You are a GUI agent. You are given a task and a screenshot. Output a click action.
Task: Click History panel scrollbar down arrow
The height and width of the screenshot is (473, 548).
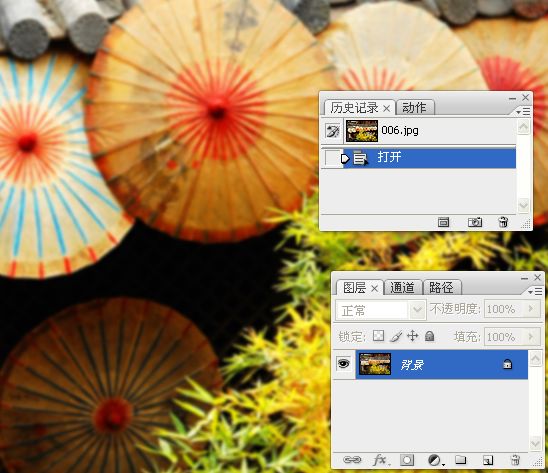pos(523,205)
